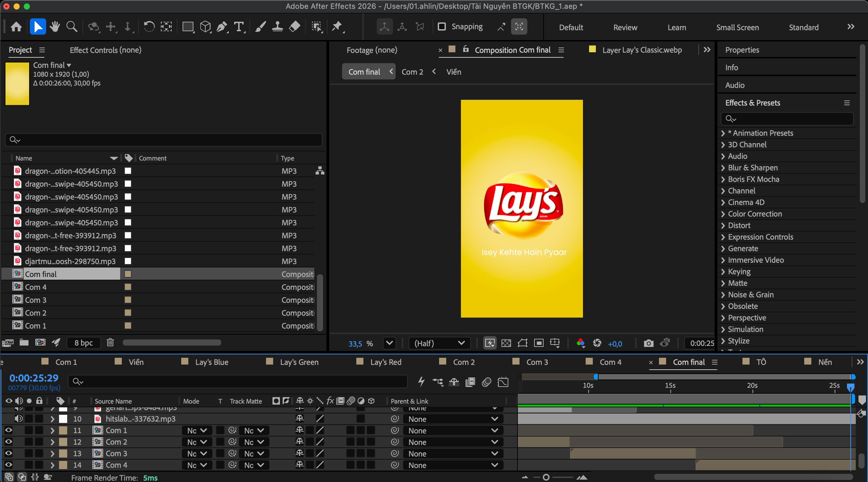Select the Hand tool
Image resolution: width=868 pixels, height=482 pixels.
[x=55, y=26]
